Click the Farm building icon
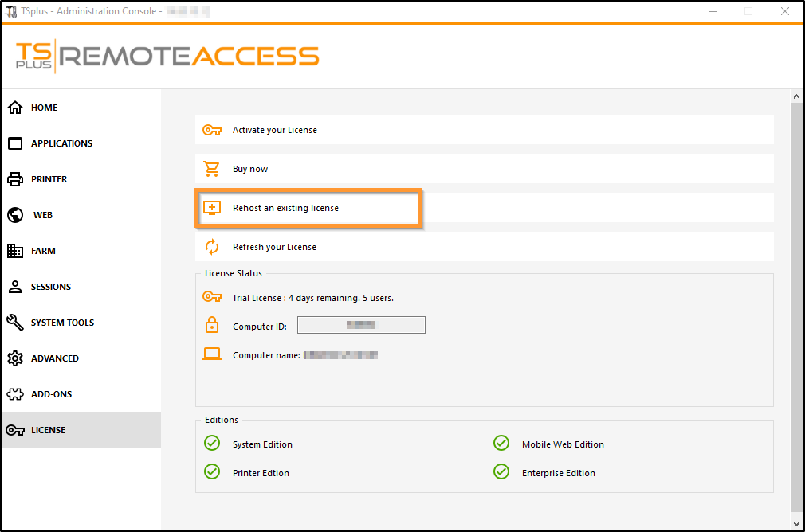 (15, 251)
